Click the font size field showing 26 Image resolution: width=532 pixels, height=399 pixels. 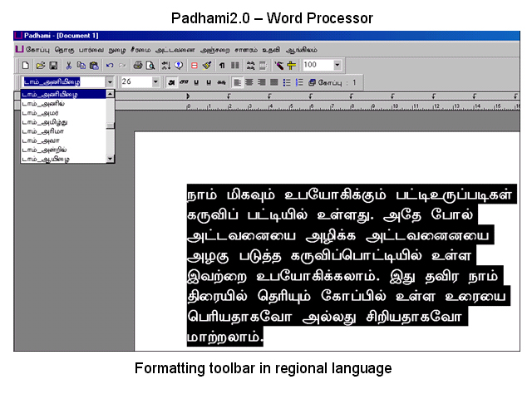pyautogui.click(x=136, y=82)
